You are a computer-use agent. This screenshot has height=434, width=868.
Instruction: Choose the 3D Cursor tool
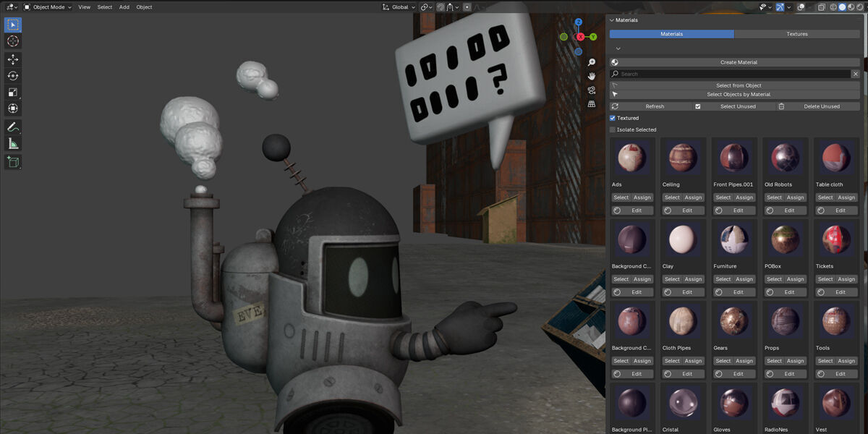(x=13, y=41)
